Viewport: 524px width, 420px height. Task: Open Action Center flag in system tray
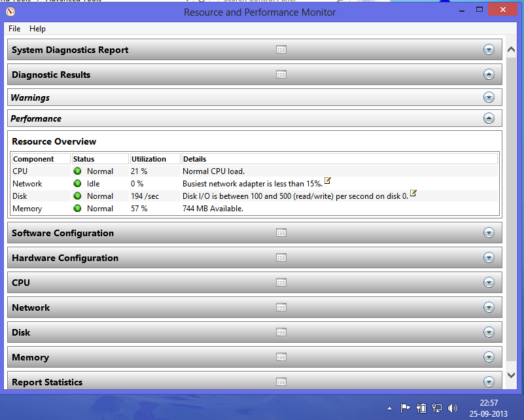click(405, 408)
